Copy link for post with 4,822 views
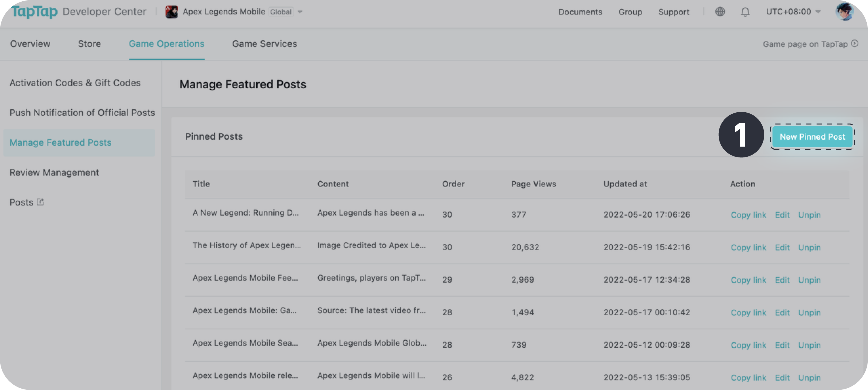Viewport: 868px width, 390px height. [748, 378]
